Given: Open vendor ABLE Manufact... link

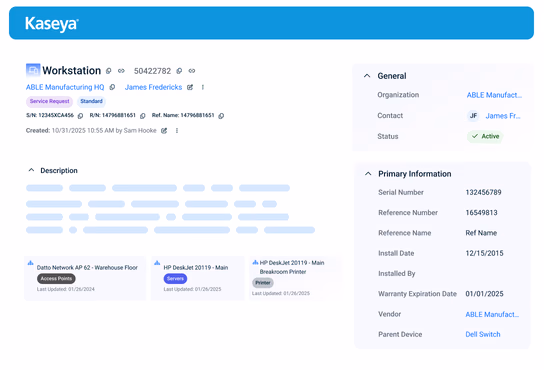Looking at the screenshot, I should (492, 314).
